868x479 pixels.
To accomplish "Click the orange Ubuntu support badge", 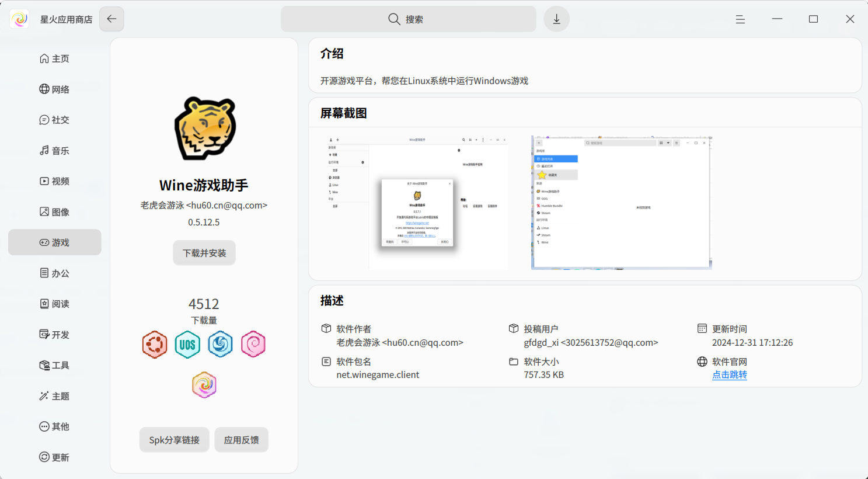I will point(155,345).
